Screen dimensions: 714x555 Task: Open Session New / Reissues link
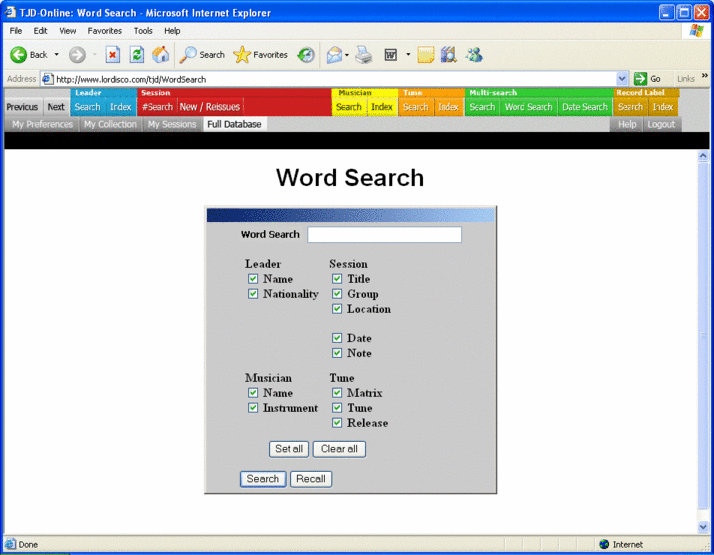209,107
